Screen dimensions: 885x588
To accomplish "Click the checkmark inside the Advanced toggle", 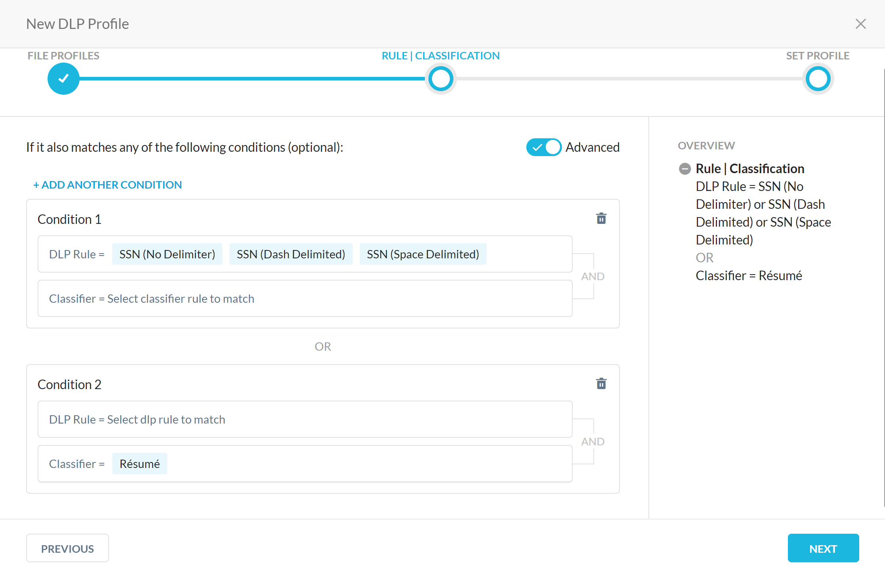I will (x=538, y=147).
